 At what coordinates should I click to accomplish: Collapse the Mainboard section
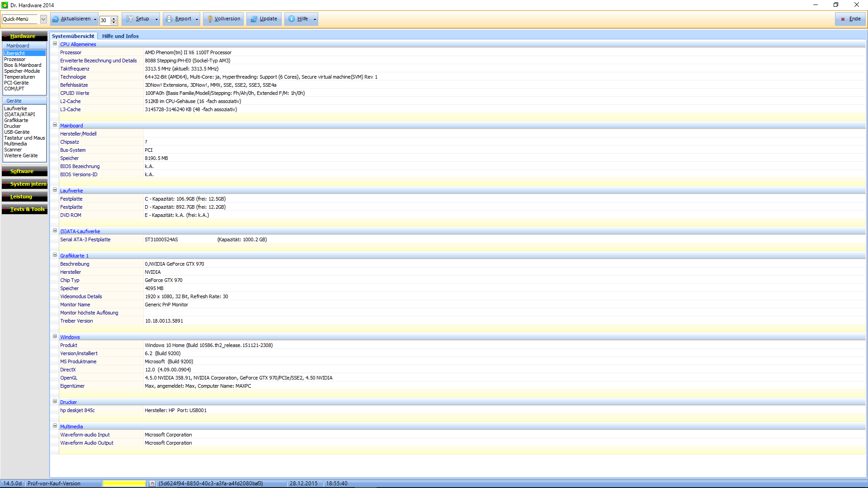(55, 125)
